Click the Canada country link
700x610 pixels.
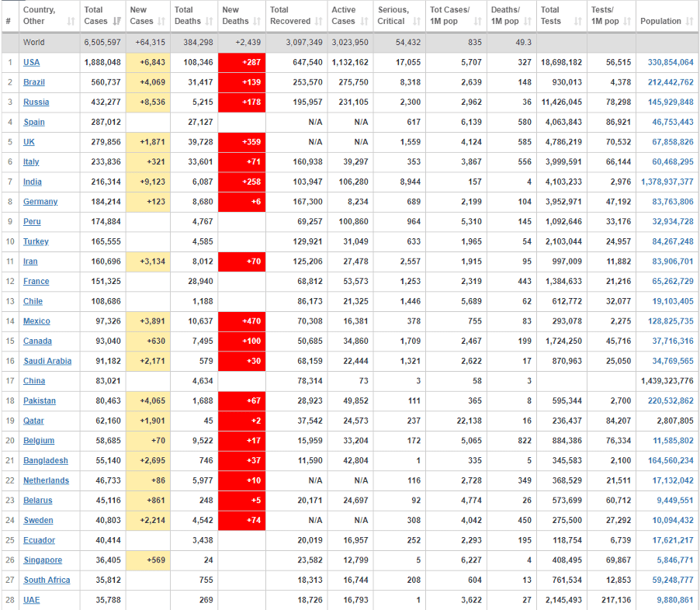[x=37, y=341]
